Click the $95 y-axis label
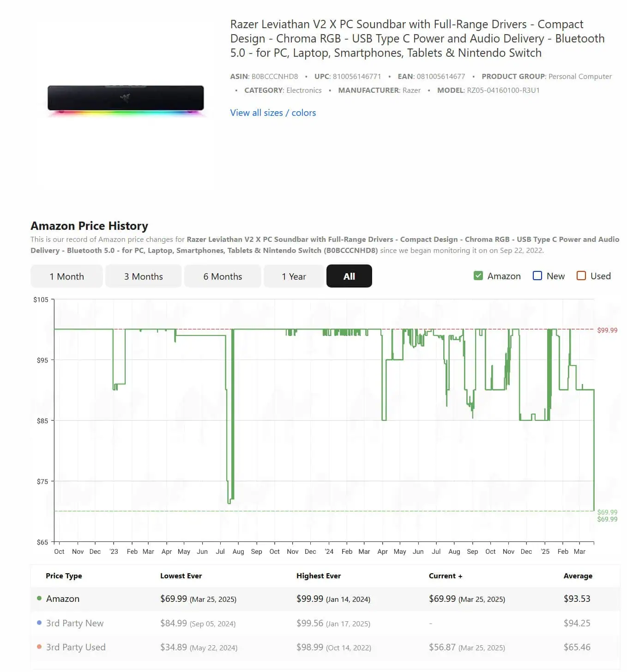The width and height of the screenshot is (627, 672). click(42, 360)
